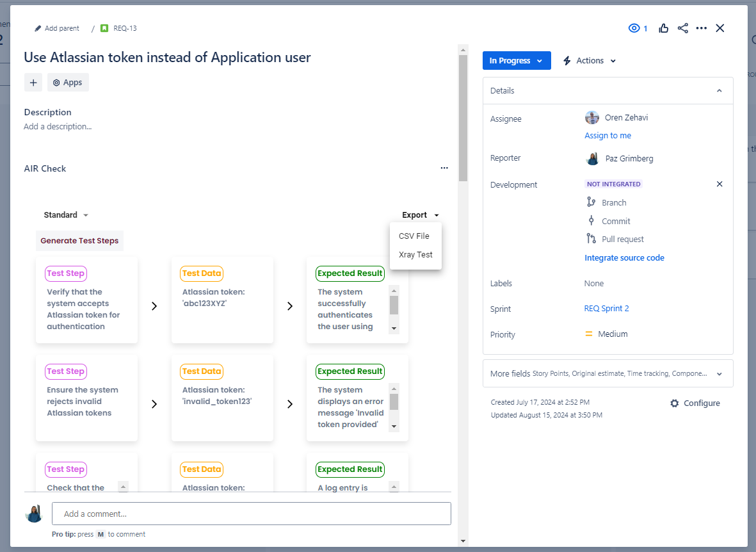
Task: Click the Add a comment field
Action: tap(251, 514)
